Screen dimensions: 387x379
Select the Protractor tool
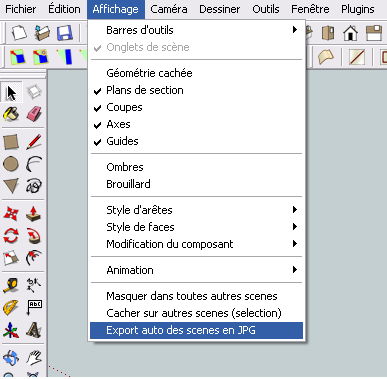(x=11, y=308)
